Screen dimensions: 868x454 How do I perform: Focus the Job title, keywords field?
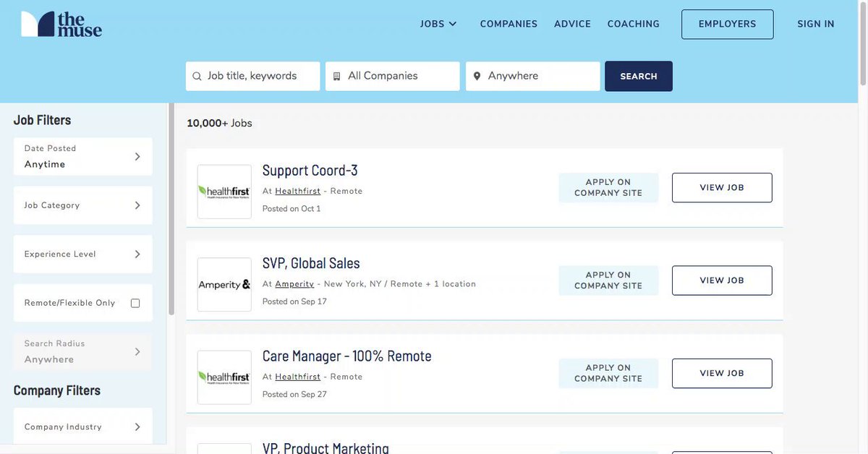(x=252, y=76)
